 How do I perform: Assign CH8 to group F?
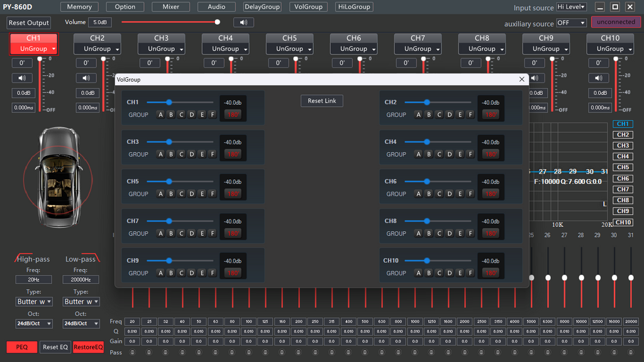[470, 233]
